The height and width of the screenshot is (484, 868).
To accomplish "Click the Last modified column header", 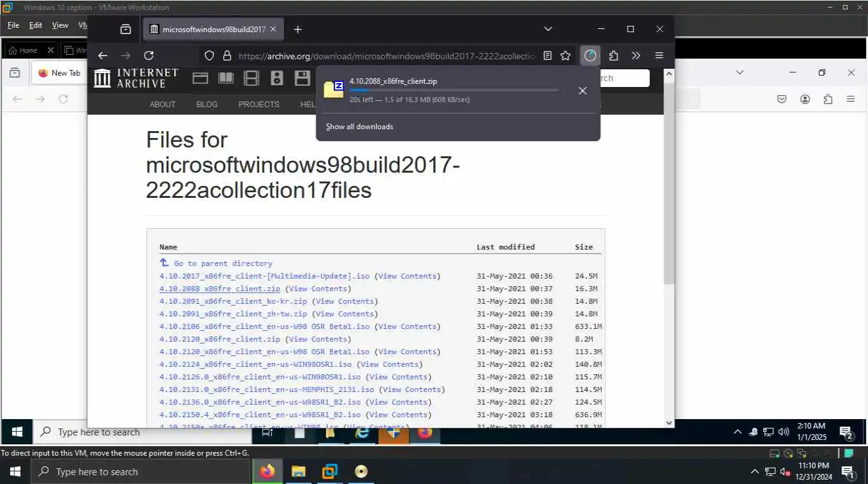I will (505, 247).
